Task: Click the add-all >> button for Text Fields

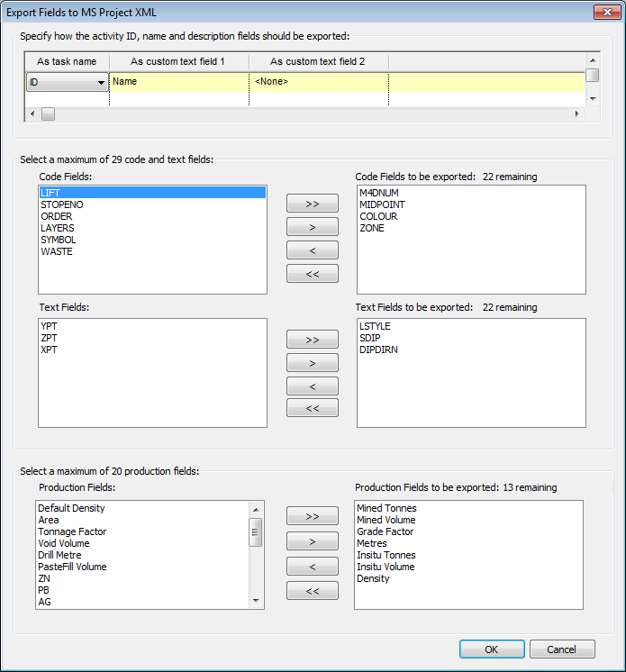Action: [x=312, y=340]
